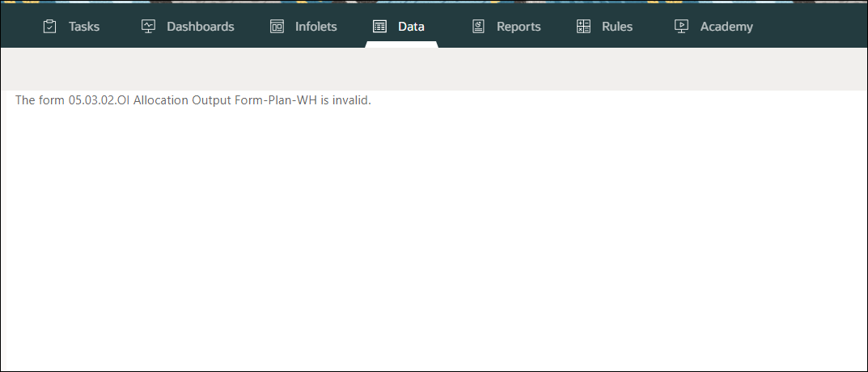Open the Rules tab label
Image resolution: width=868 pixels, height=372 pixels.
point(617,27)
